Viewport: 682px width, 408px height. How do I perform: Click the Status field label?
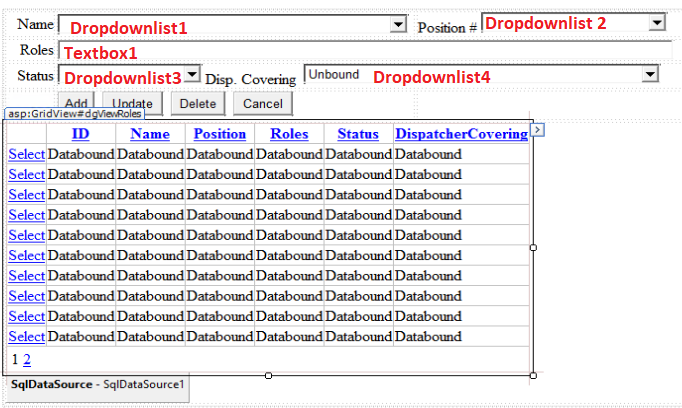click(35, 76)
